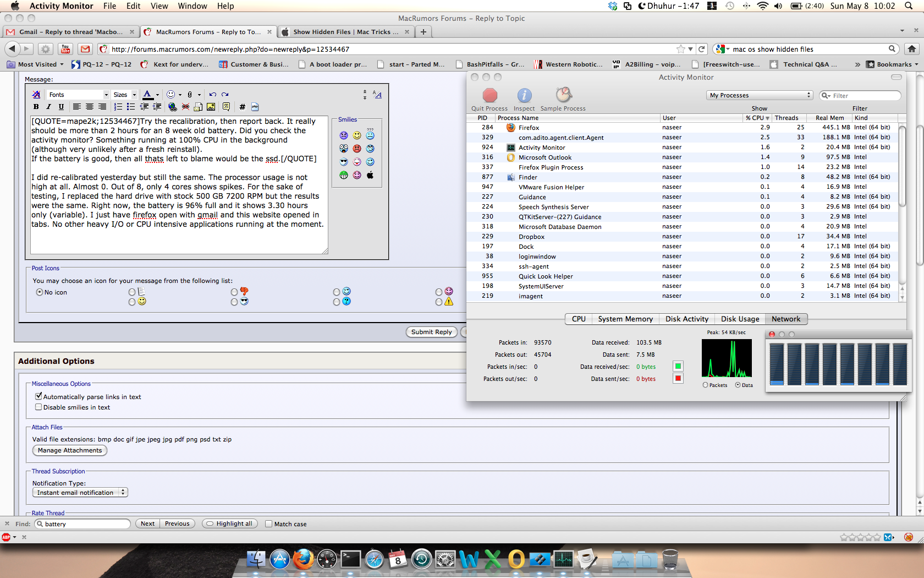
Task: Switch to Gmail browser tab
Action: click(x=70, y=32)
